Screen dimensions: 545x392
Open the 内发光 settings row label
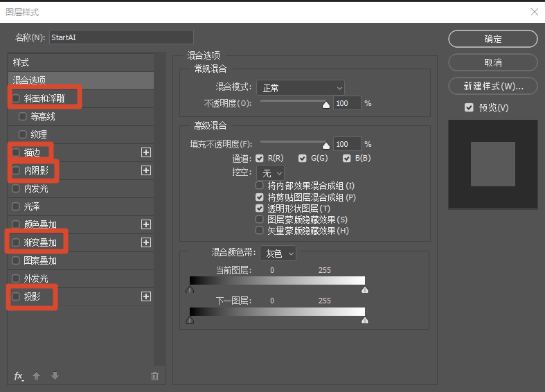[36, 188]
